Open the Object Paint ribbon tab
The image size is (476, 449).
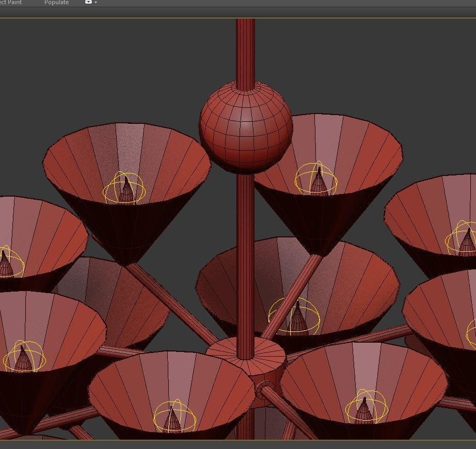tap(11, 3)
